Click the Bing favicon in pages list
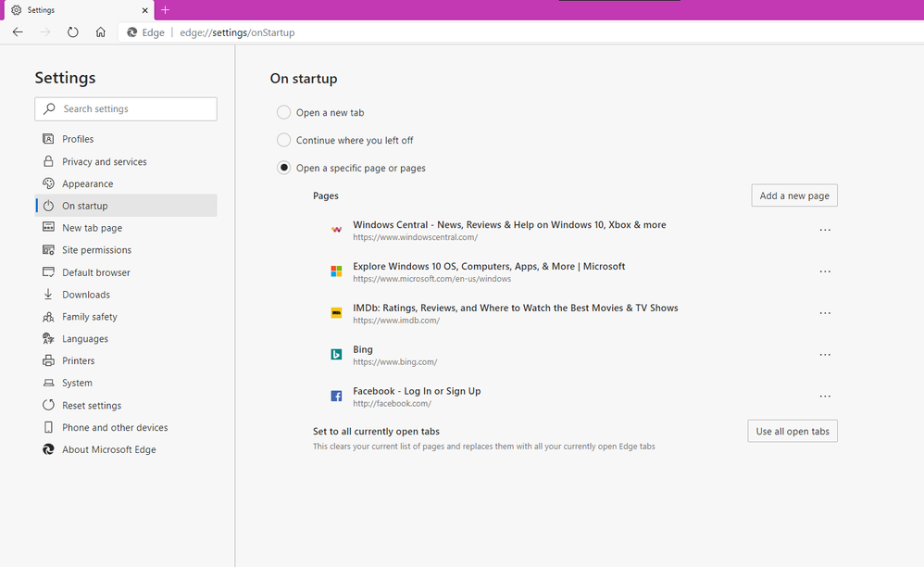The width and height of the screenshot is (924, 567). tap(336, 354)
